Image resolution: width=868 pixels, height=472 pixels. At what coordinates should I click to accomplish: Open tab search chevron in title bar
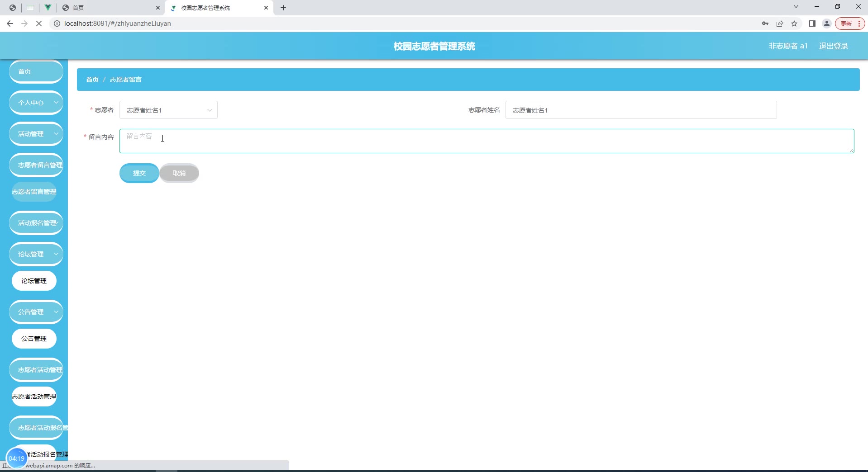796,7
